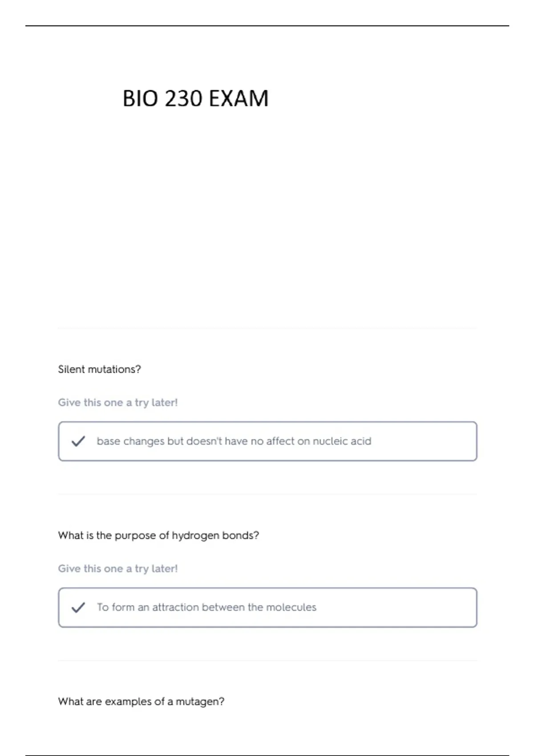
Task: Click the divider line above the mutagen question
Action: 267,660
